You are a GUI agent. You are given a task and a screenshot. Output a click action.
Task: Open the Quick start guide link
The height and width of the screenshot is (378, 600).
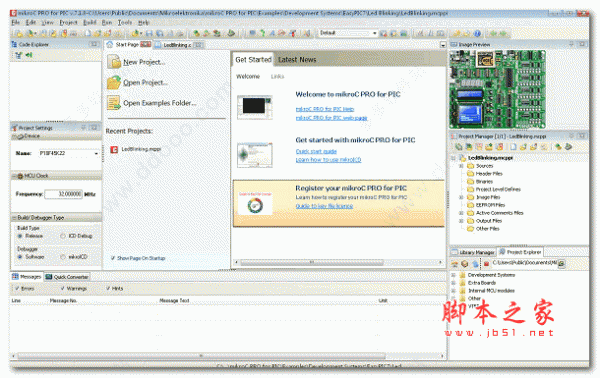point(316,152)
